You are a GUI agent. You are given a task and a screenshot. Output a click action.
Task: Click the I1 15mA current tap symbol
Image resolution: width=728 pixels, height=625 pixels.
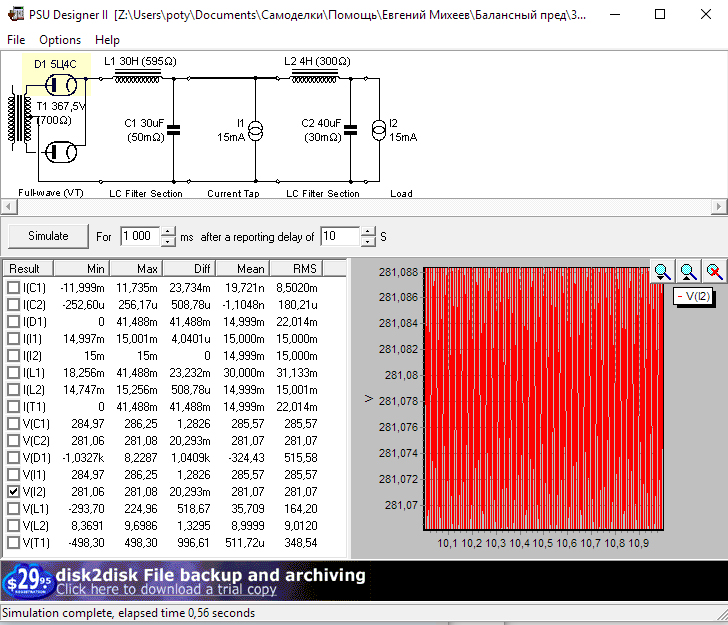(x=256, y=129)
